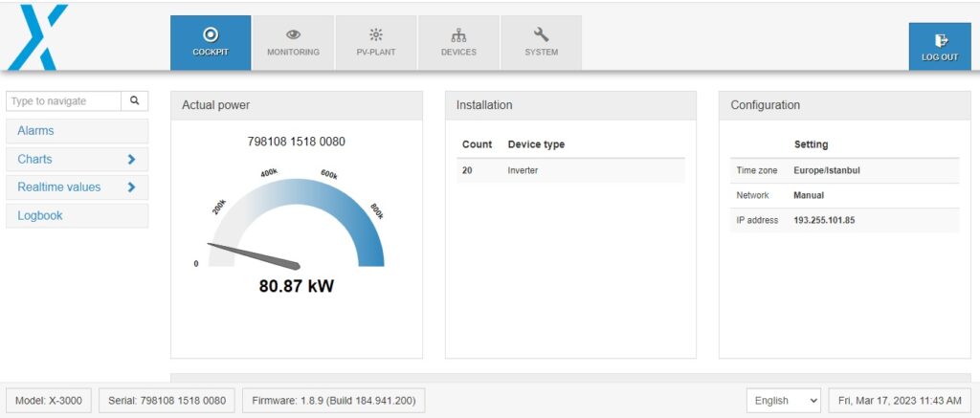Open the System wrench icon
980x418 pixels.
[542, 34]
